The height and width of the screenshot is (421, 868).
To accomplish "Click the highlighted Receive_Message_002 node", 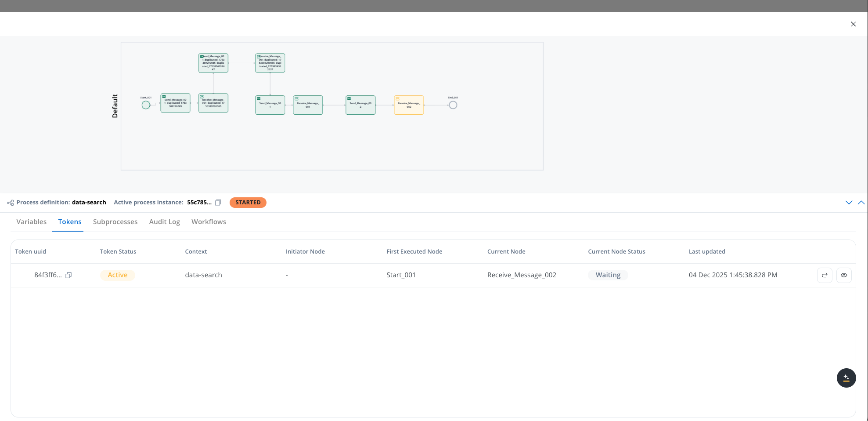I will pos(409,105).
